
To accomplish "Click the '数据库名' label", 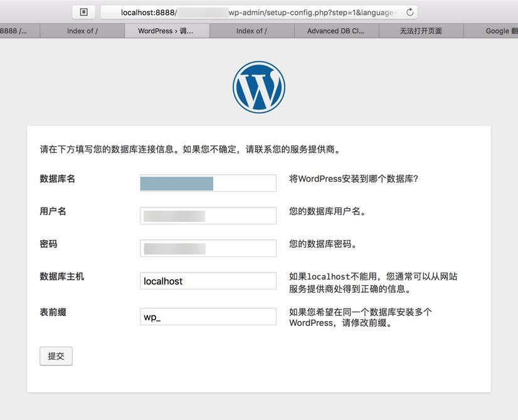I will point(58,179).
